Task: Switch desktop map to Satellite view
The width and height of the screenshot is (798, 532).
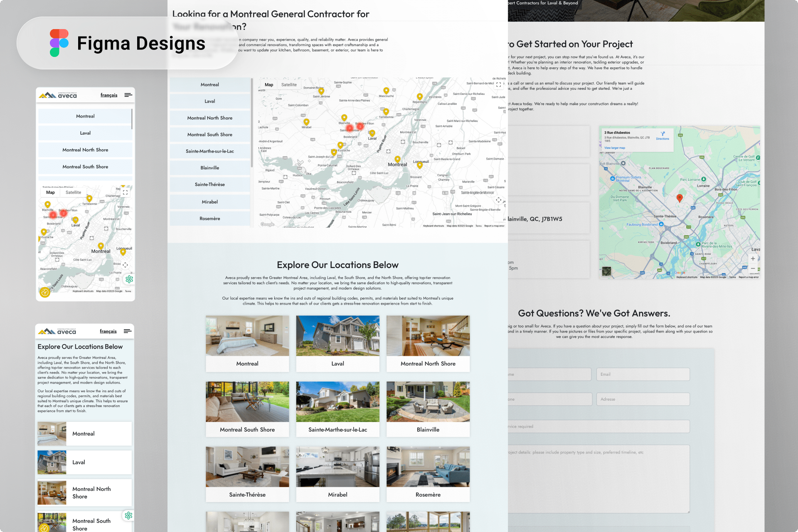Action: click(x=289, y=85)
